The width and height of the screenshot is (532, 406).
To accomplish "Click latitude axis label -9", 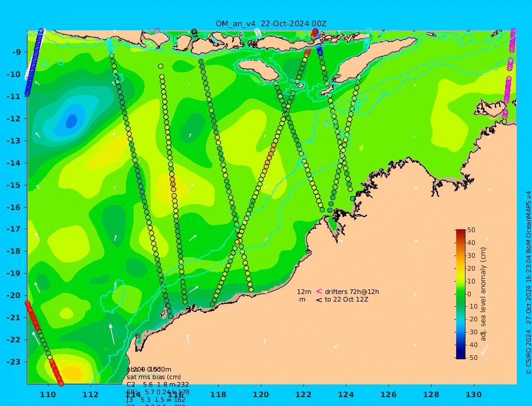I will pyautogui.click(x=17, y=52).
